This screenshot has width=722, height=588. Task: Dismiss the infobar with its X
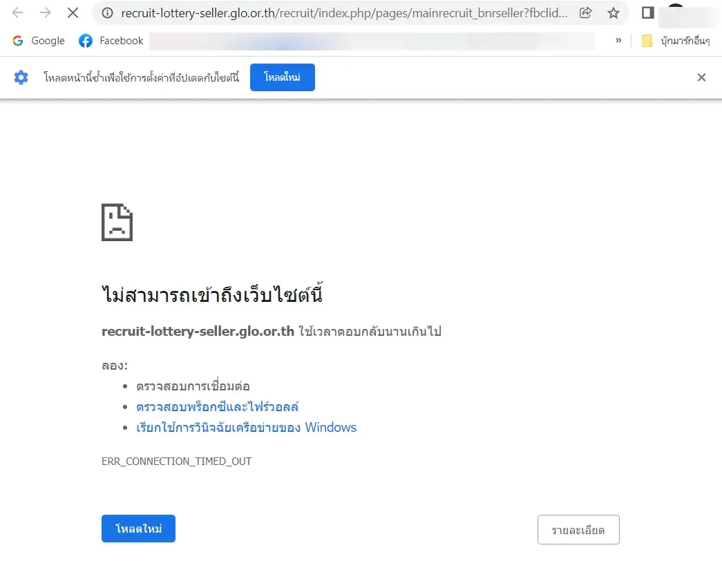pyautogui.click(x=701, y=77)
